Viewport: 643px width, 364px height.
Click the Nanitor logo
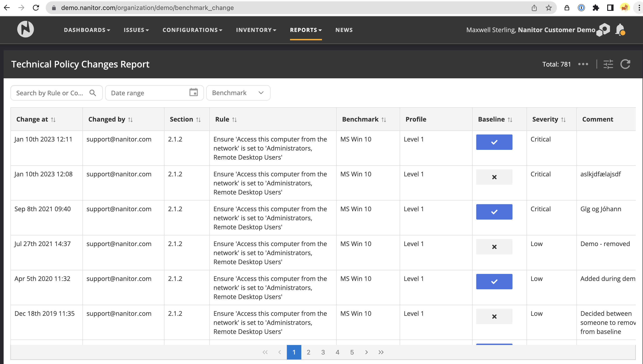(25, 29)
